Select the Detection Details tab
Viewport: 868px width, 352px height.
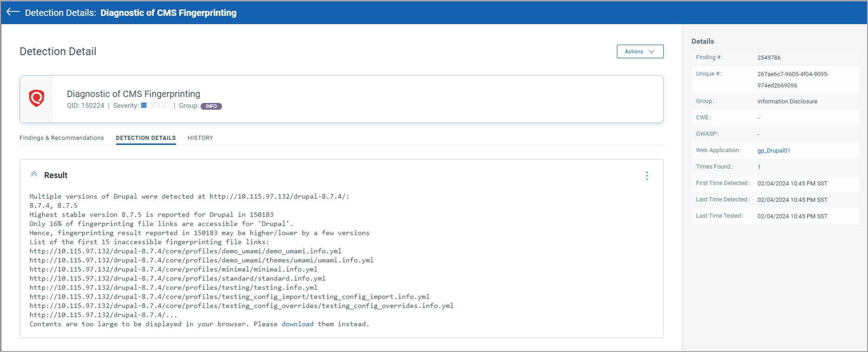pos(145,138)
